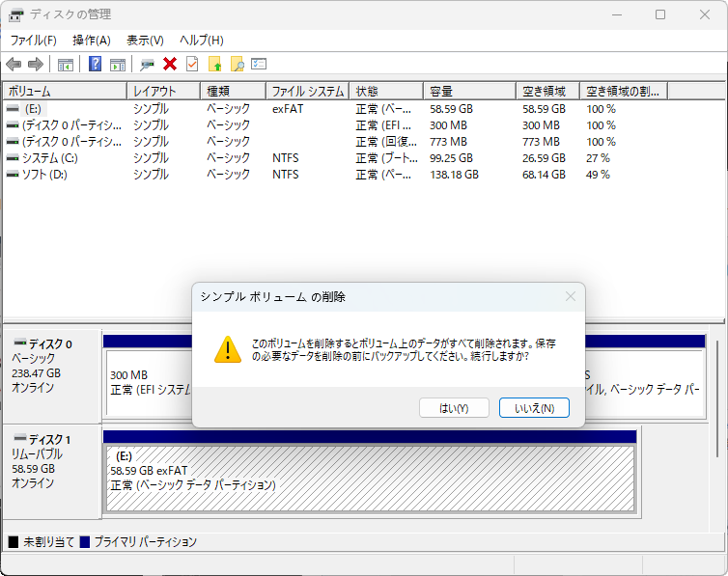Click the forward arrow toolbar icon
The image size is (728, 576).
point(36,65)
